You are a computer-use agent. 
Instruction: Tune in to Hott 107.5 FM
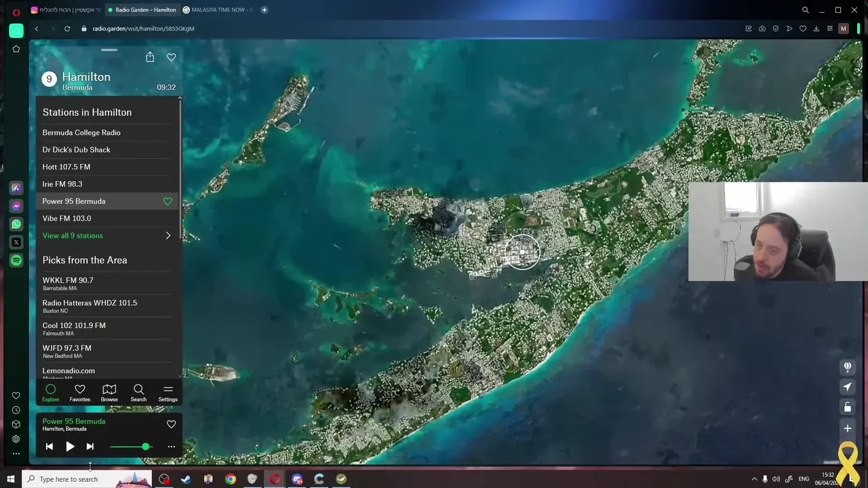pos(66,167)
